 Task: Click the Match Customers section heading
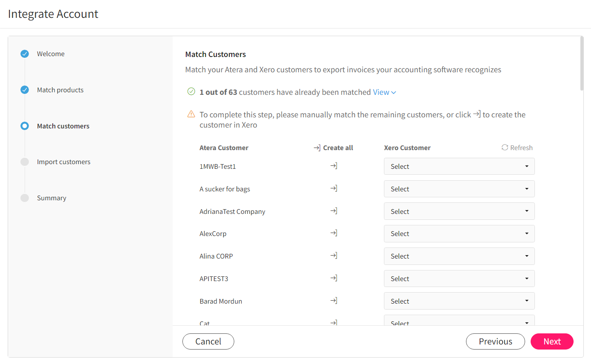click(x=216, y=54)
